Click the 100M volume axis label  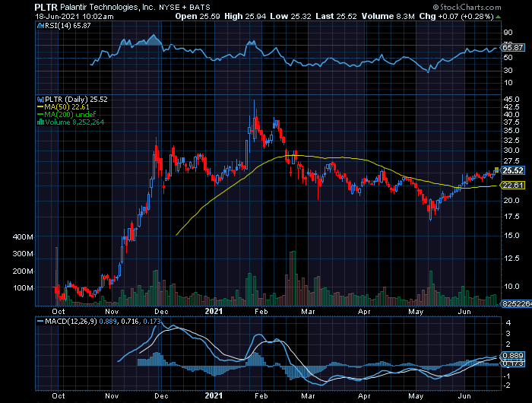coord(23,288)
